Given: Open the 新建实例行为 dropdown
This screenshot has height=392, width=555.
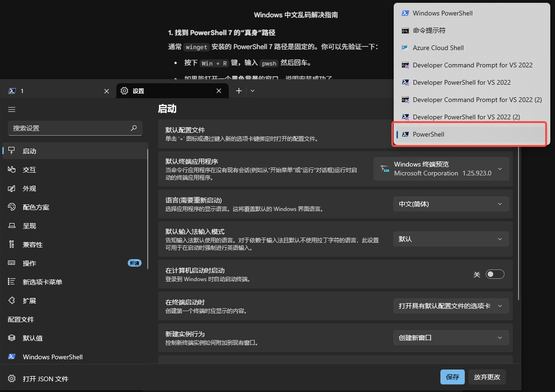Looking at the screenshot, I should (450, 337).
